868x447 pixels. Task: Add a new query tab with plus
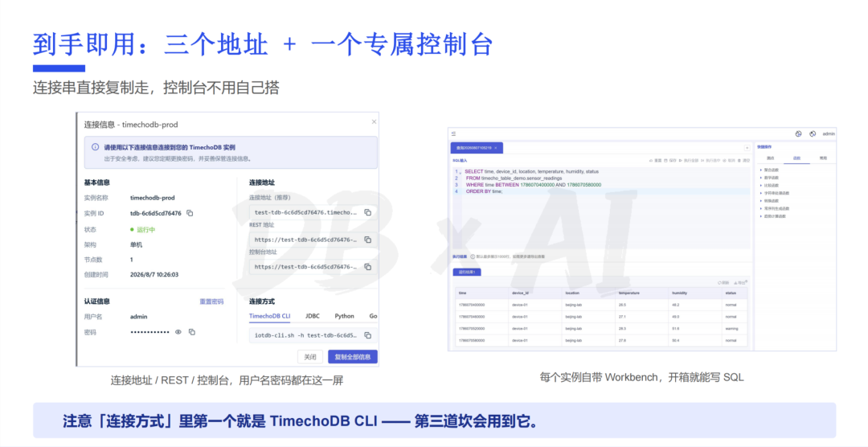click(x=747, y=148)
